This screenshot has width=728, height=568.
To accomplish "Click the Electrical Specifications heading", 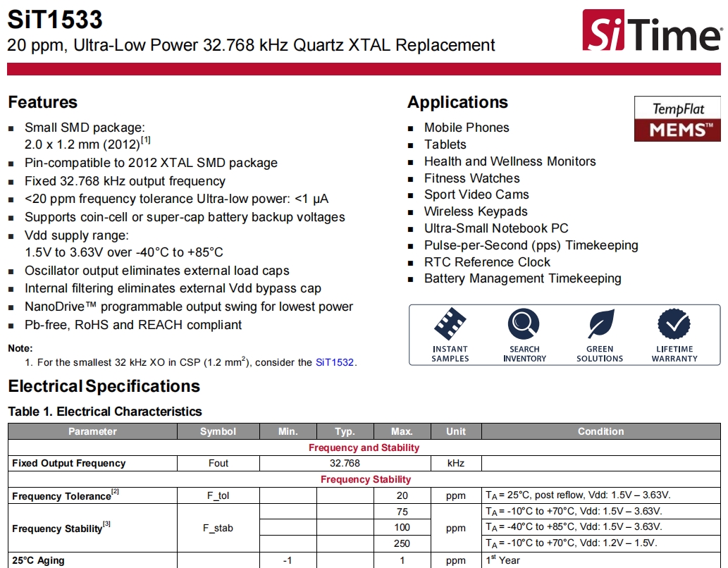I will click(x=104, y=386).
